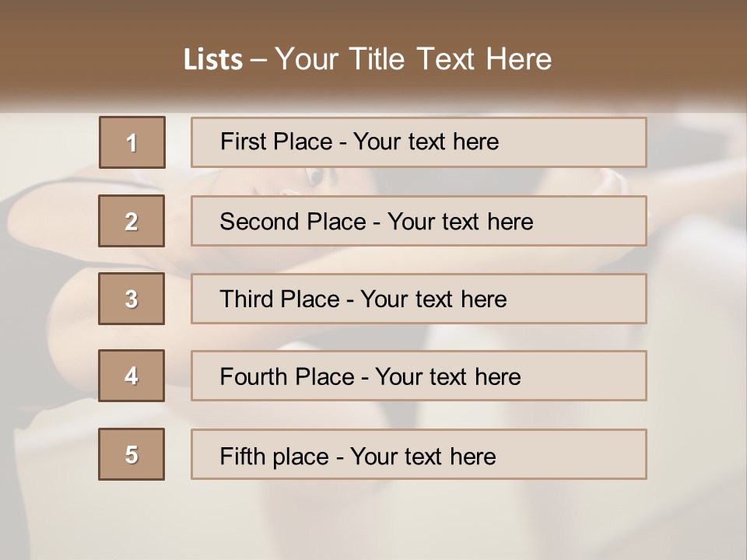Click the words Fourth Place
The height and width of the screenshot is (560, 747).
coord(287,376)
